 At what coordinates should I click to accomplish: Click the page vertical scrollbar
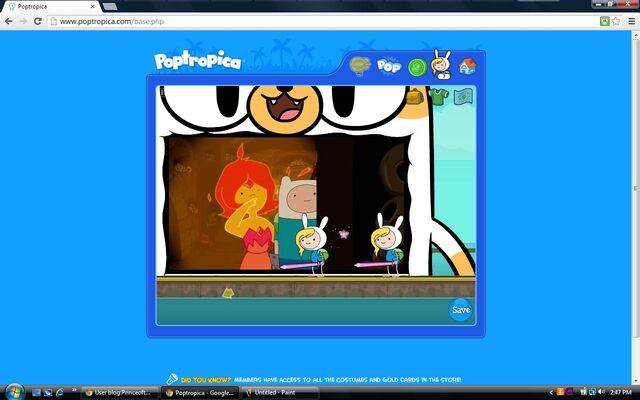pos(636,188)
